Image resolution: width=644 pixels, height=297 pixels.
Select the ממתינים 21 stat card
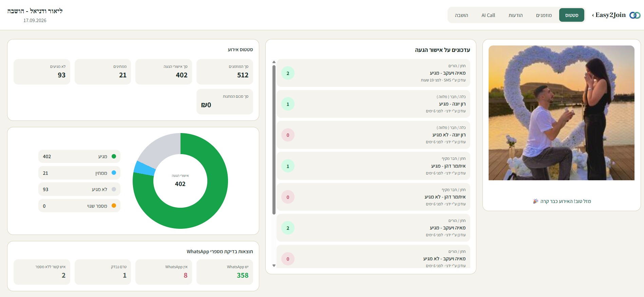click(x=103, y=72)
